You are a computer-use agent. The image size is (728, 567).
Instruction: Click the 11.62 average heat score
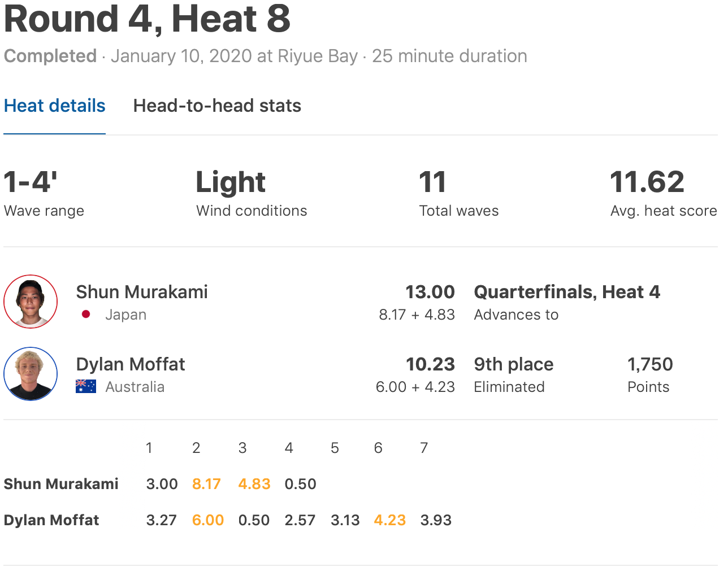click(647, 182)
